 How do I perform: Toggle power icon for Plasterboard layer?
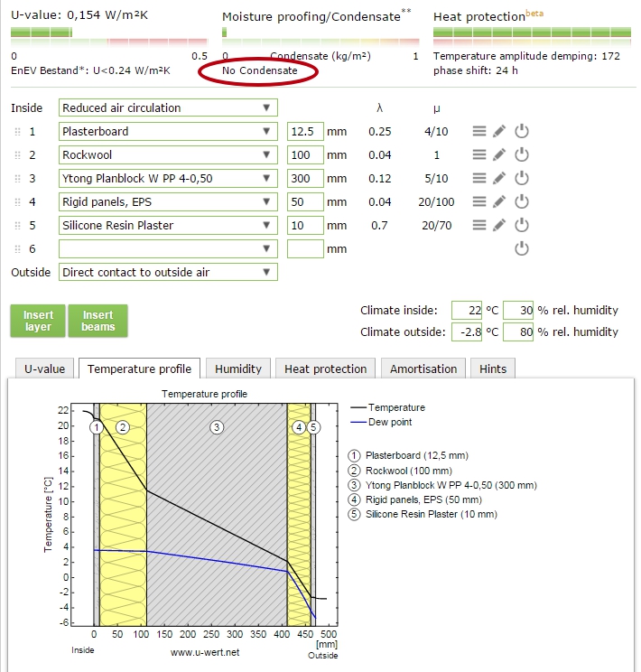[x=522, y=131]
